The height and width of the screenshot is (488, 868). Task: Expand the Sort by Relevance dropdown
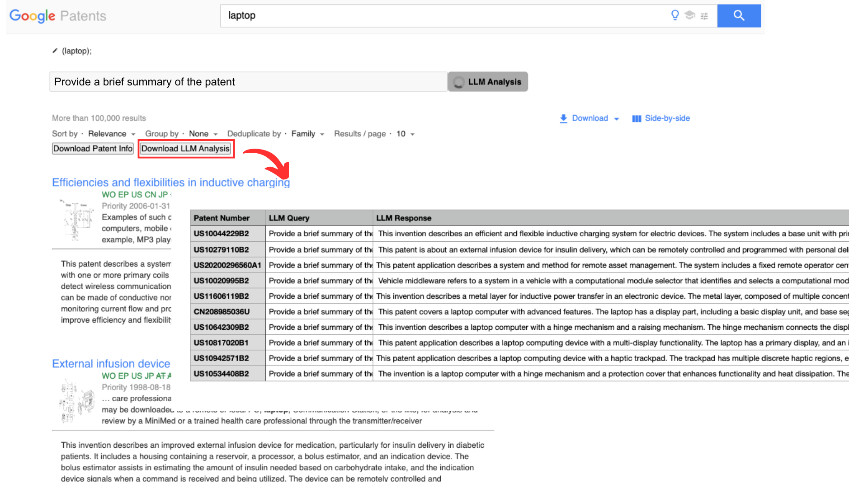(112, 134)
